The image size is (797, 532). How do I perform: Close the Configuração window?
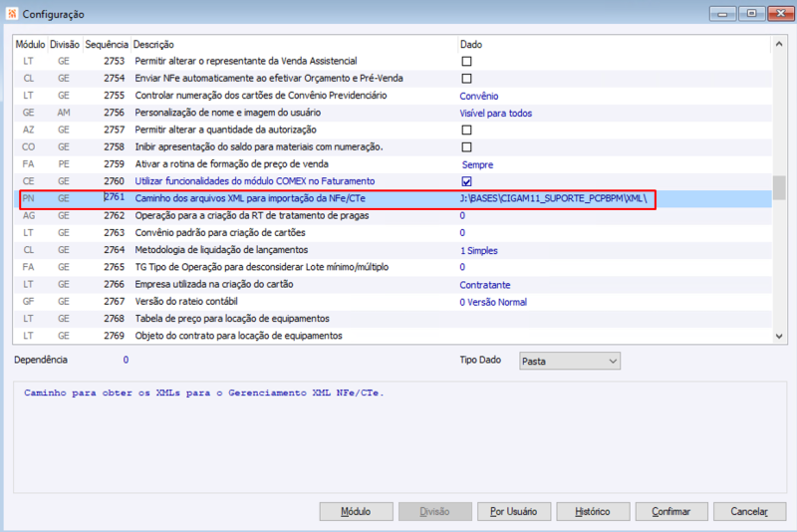point(781,13)
